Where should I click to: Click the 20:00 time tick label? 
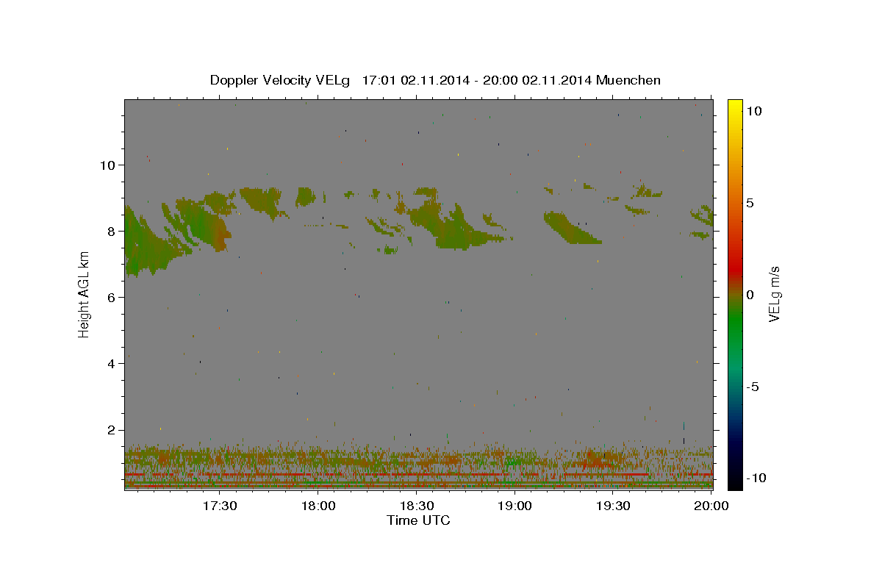711,506
